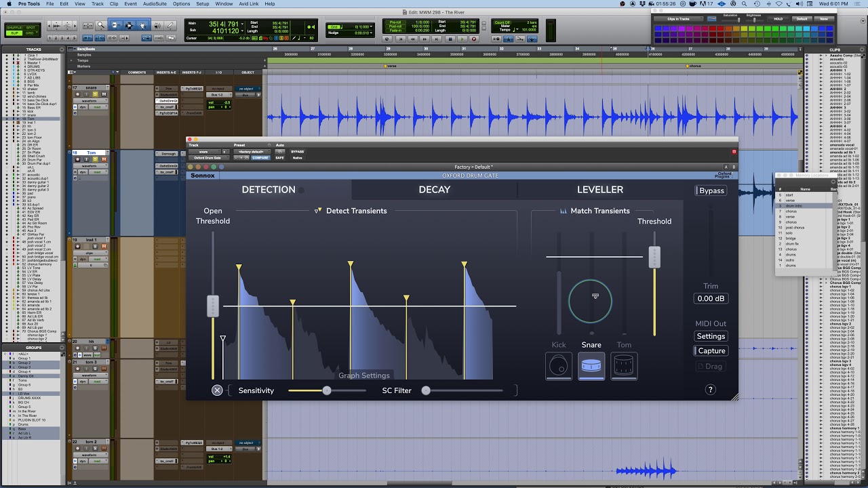This screenshot has height=488, width=868.
Task: Enable SPOT edit mode
Action: pos(31,27)
